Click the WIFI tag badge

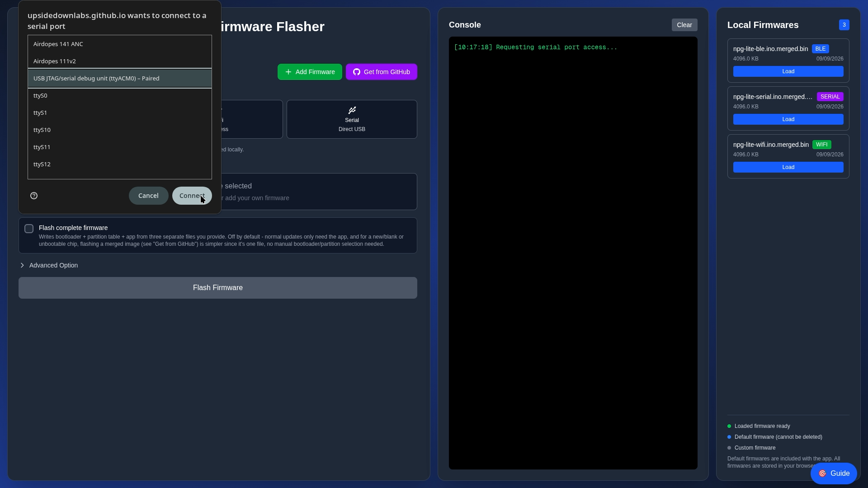pyautogui.click(x=822, y=145)
